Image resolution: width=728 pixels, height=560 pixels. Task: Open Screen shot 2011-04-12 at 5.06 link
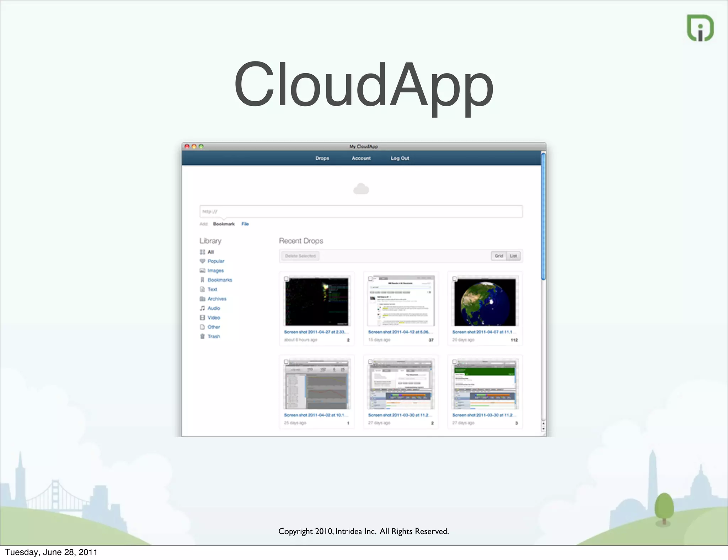[x=401, y=332]
